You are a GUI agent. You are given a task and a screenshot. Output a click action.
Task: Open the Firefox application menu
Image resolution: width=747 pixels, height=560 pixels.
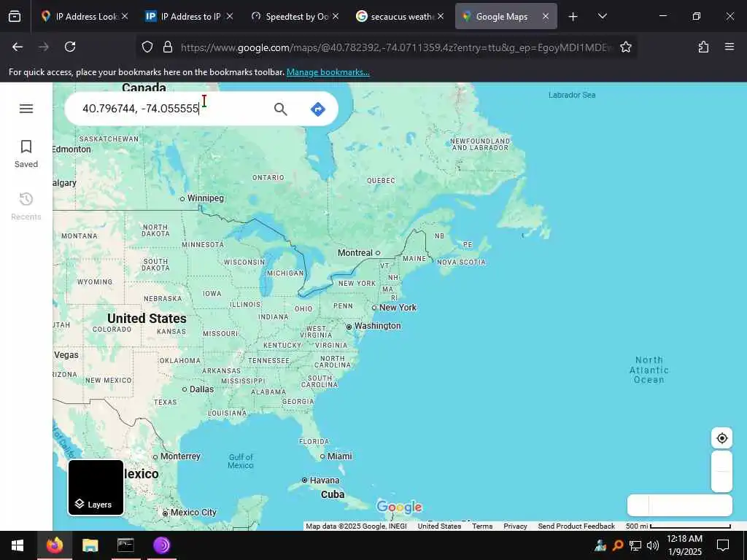coord(729,47)
